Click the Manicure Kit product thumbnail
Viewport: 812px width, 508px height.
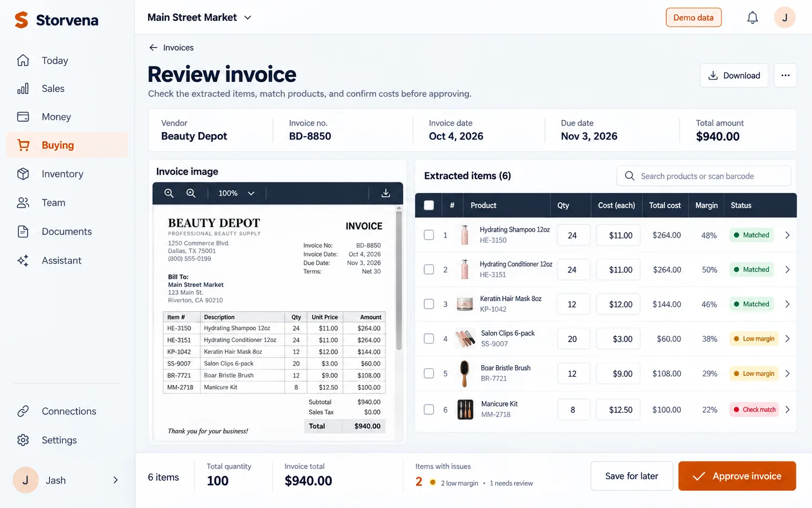pyautogui.click(x=465, y=410)
